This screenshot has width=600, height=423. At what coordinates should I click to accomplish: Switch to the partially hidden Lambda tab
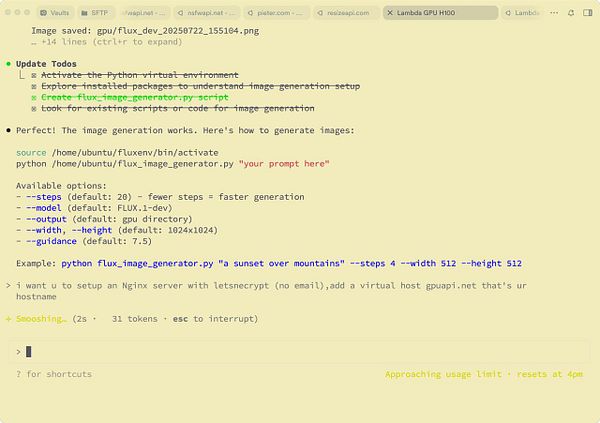[x=523, y=13]
